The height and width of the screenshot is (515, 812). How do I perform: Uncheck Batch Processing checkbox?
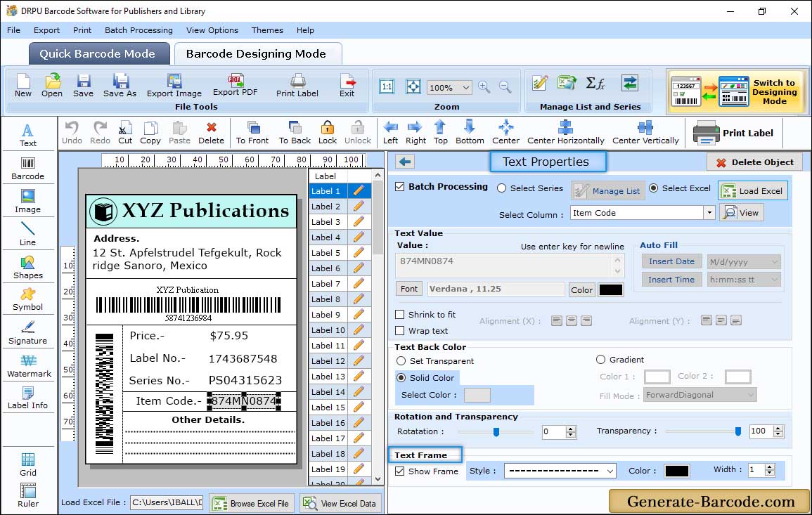(x=400, y=187)
